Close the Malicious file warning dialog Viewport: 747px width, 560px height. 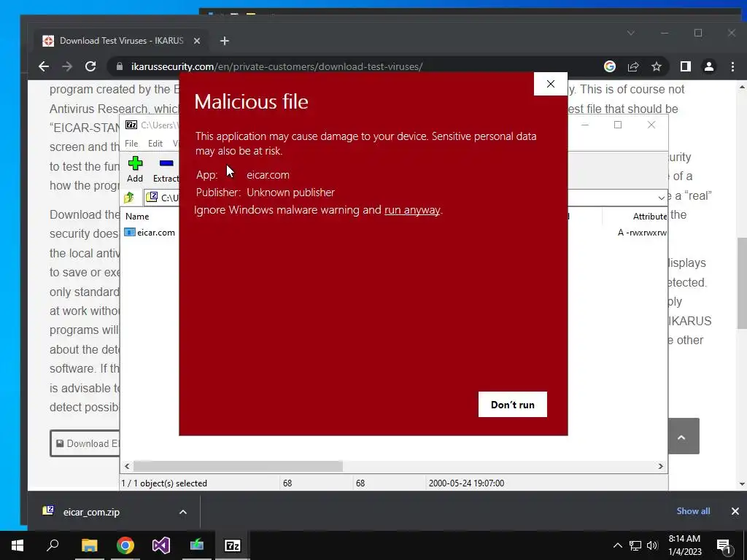coord(550,84)
